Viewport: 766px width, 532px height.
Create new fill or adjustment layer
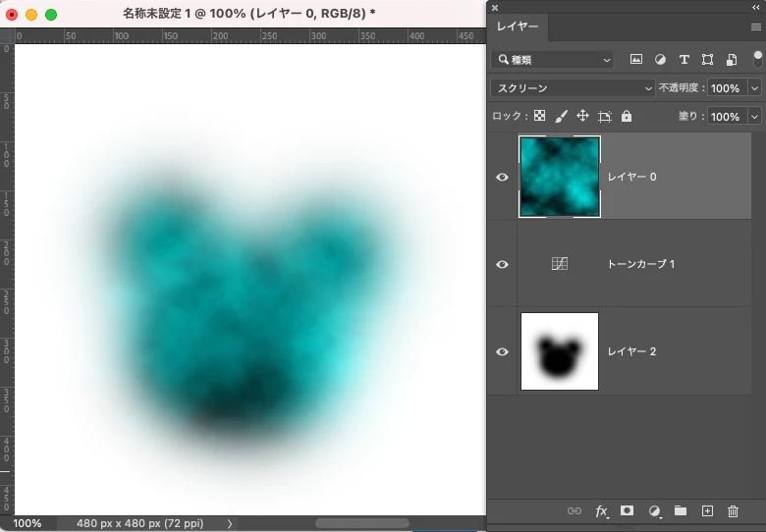click(654, 511)
